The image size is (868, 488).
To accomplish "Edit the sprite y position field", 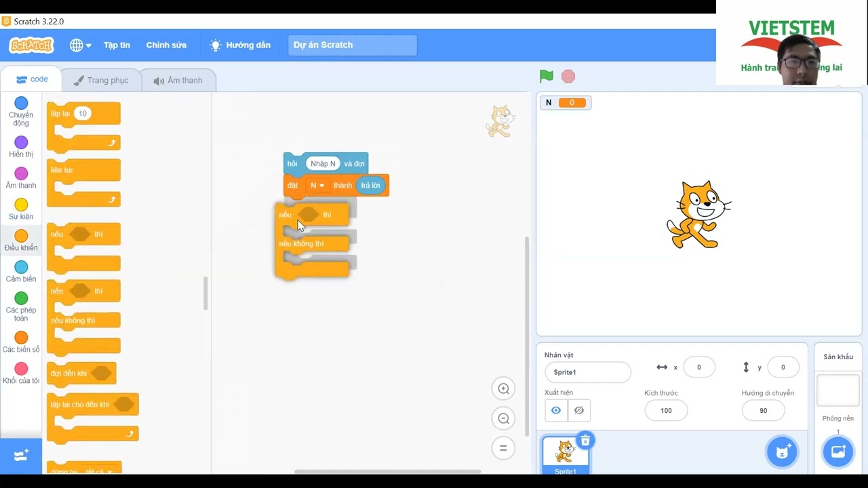I will tap(783, 367).
